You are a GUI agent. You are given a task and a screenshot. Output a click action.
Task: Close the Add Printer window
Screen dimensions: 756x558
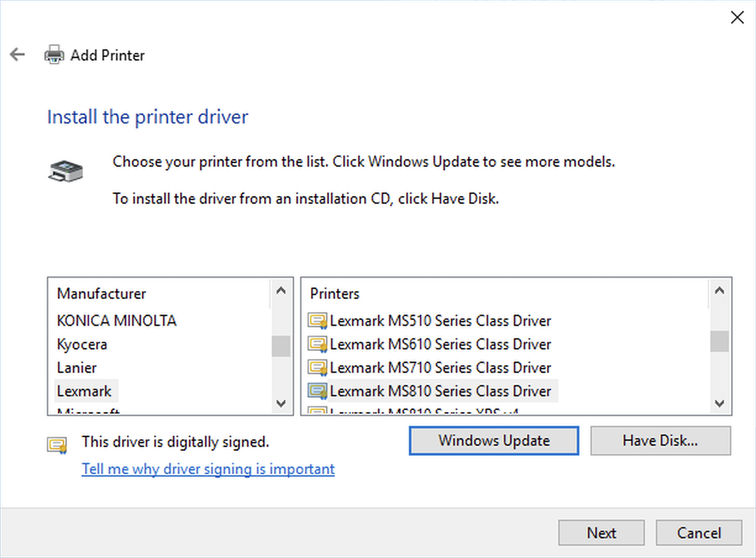tap(737, 17)
